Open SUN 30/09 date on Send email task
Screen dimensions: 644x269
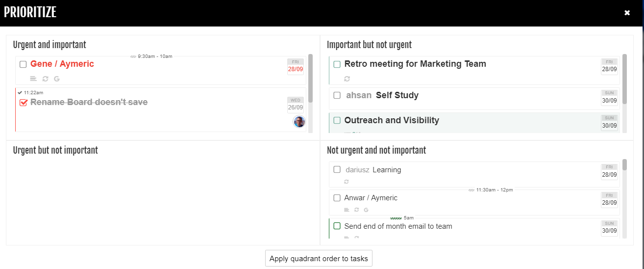coord(609,228)
